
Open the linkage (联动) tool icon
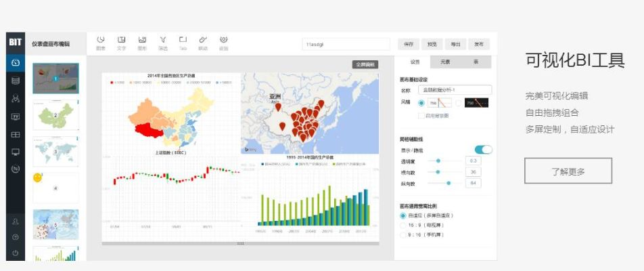click(203, 42)
